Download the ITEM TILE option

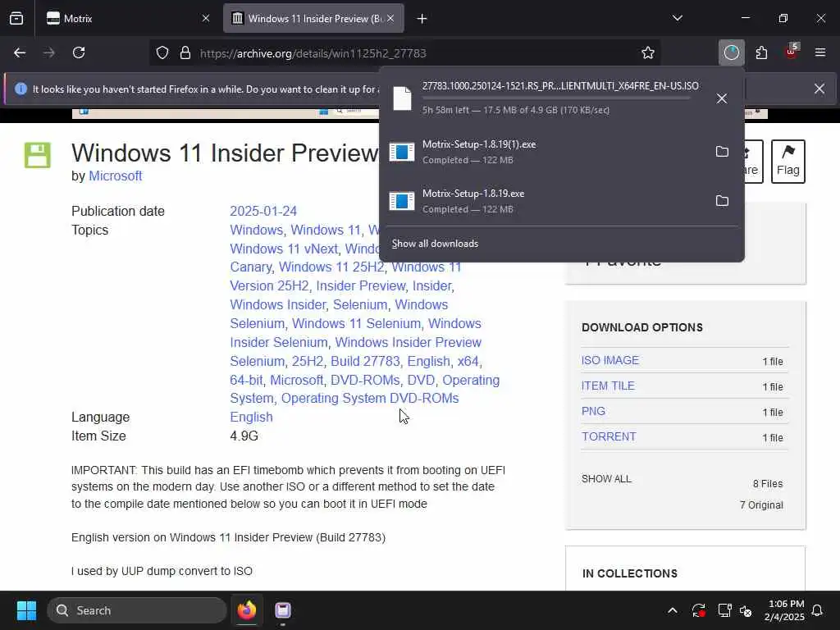pos(608,386)
